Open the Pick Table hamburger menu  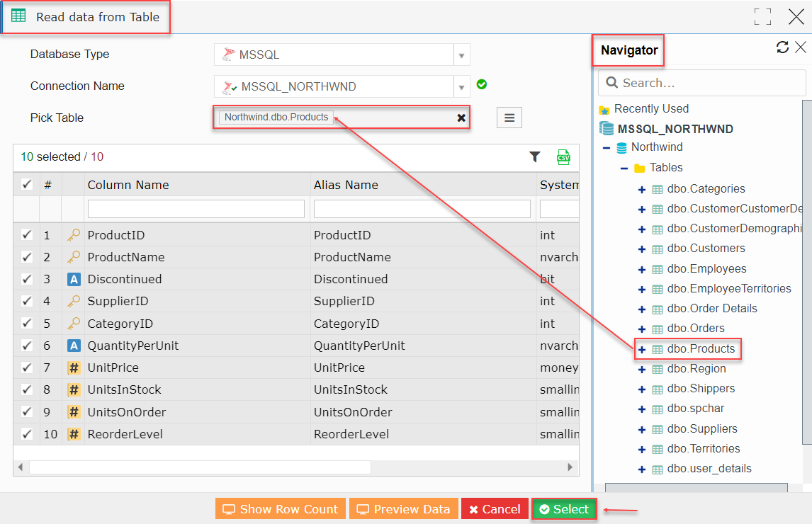coord(509,118)
